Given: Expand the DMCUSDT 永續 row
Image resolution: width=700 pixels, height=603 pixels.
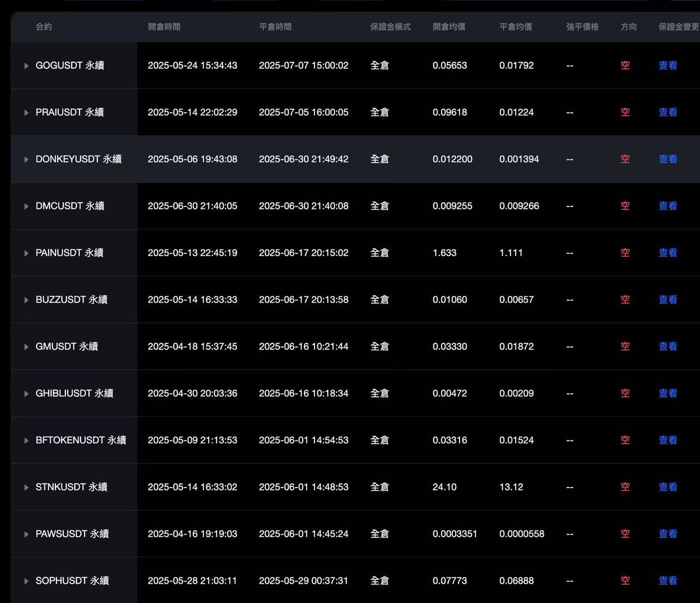Looking at the screenshot, I should 26,206.
